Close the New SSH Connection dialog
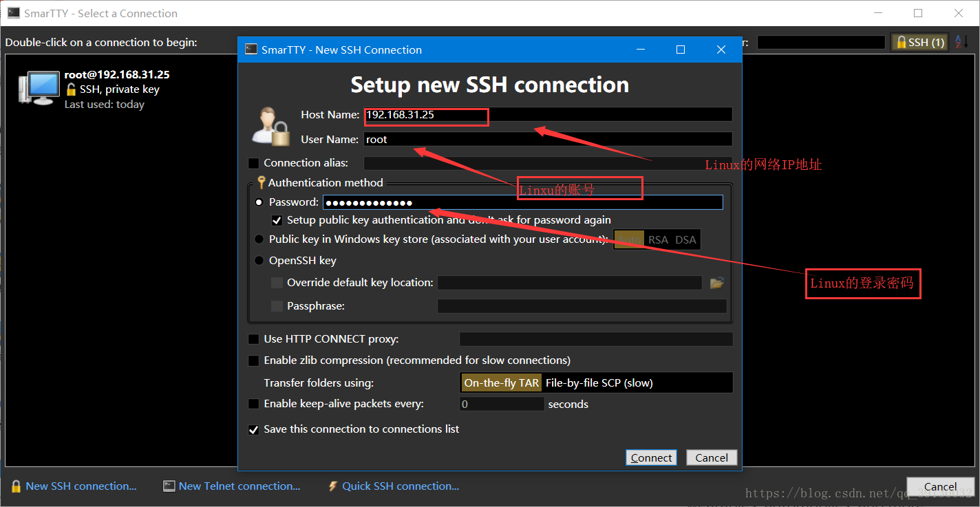This screenshot has width=980, height=507. pos(721,50)
